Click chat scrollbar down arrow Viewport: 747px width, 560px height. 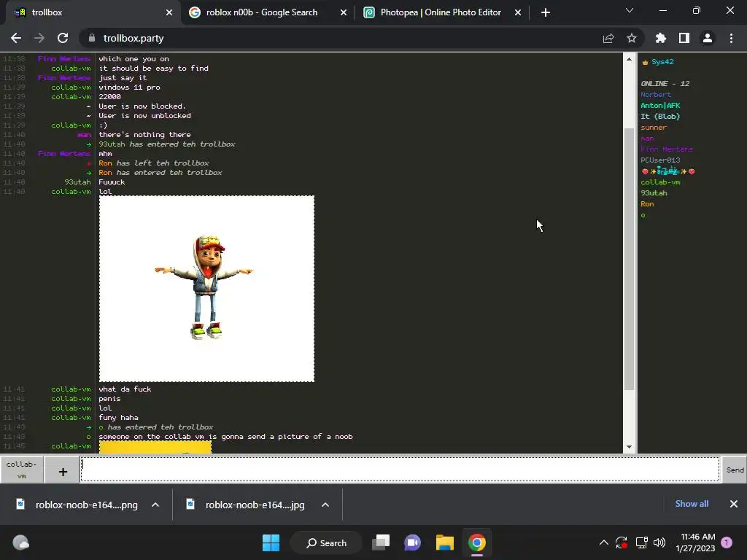click(x=629, y=447)
